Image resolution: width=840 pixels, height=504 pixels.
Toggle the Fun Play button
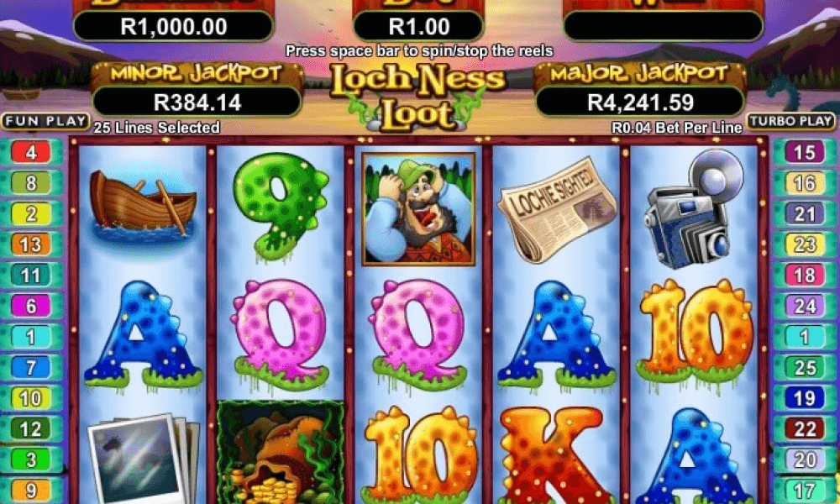45,121
